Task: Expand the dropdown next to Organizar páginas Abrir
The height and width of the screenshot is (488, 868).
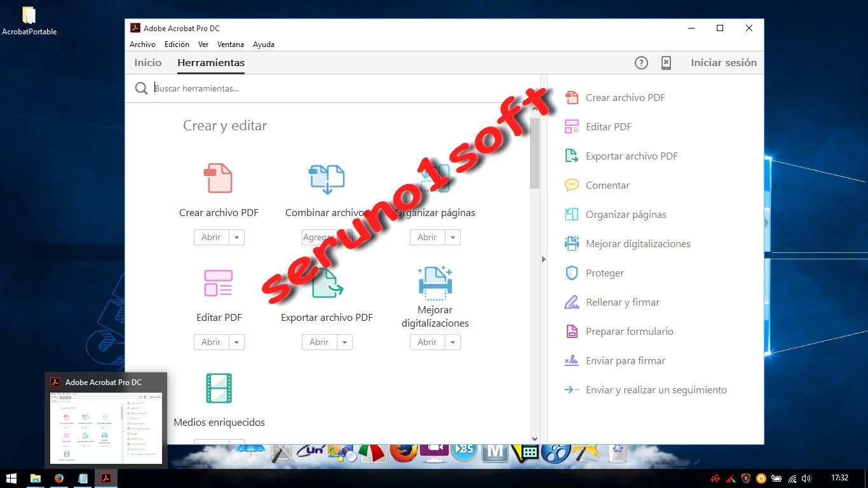Action: [452, 237]
